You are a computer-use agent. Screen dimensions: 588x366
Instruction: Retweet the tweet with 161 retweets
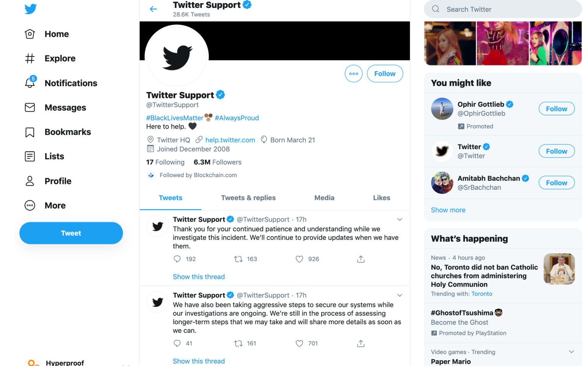[x=238, y=343]
